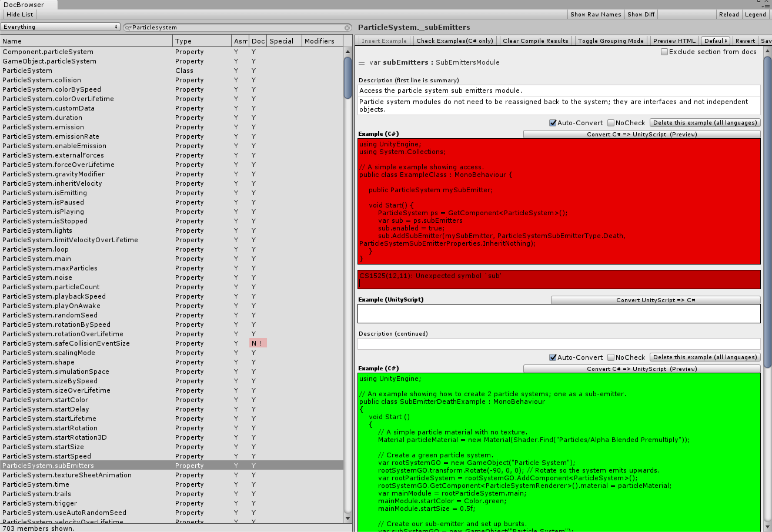Sort by the Asm column header

(240, 41)
